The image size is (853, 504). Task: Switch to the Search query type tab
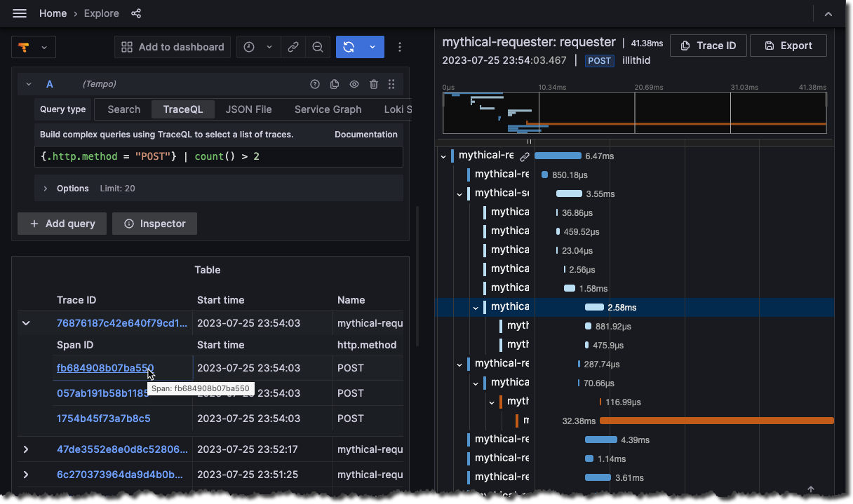tap(123, 109)
